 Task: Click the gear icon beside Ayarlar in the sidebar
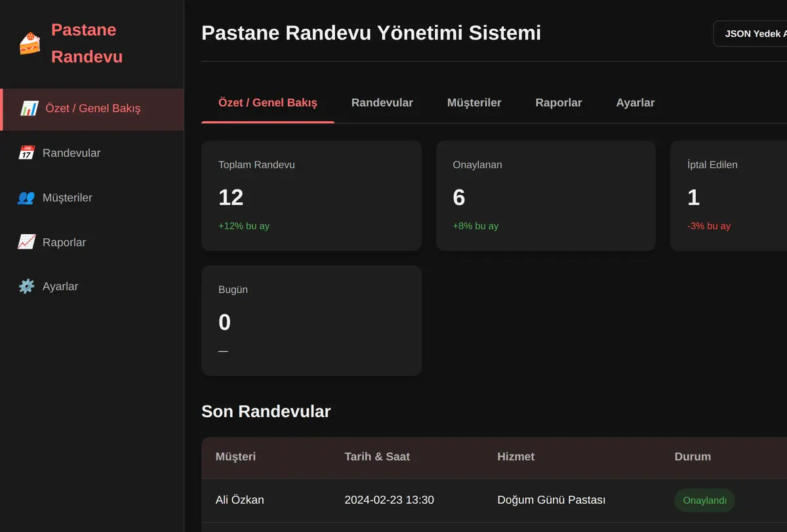[x=26, y=287]
